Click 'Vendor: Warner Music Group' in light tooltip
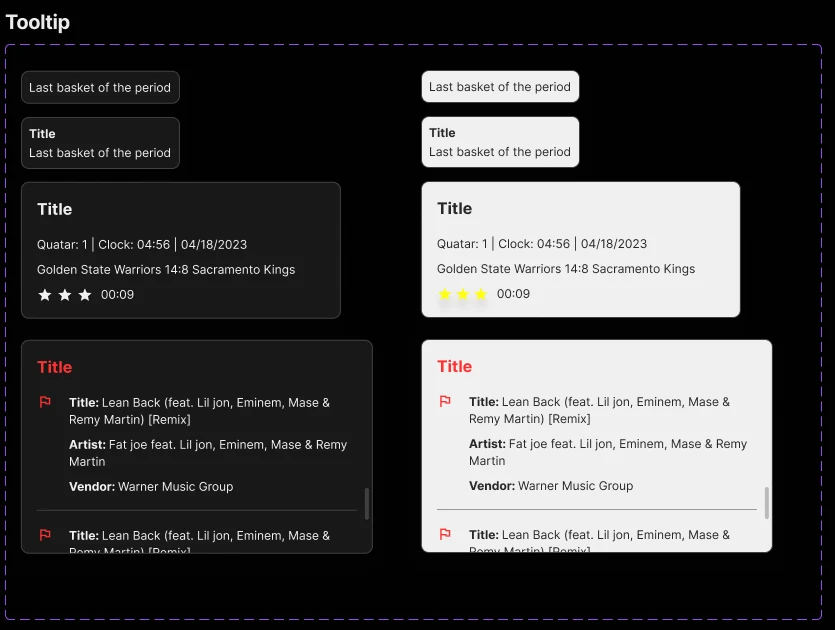The width and height of the screenshot is (835, 630). (x=551, y=485)
